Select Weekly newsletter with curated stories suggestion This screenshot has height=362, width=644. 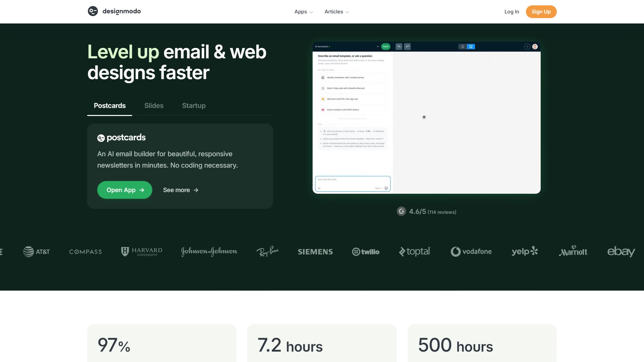coord(353,77)
